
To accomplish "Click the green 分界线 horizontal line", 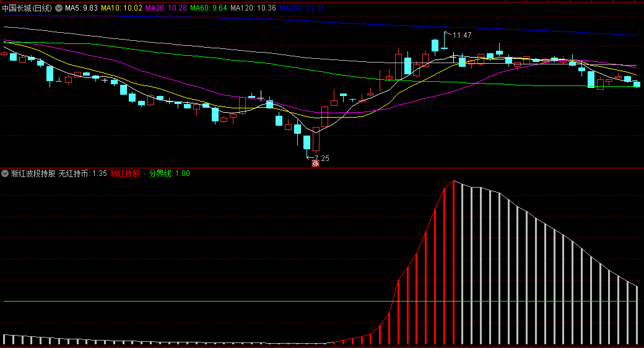I will [x=320, y=302].
